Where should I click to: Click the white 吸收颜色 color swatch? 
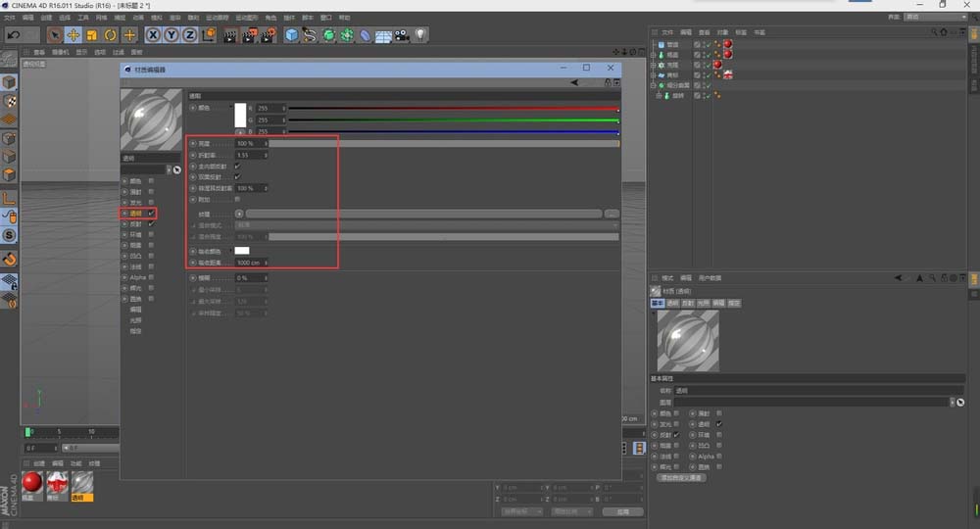242,251
